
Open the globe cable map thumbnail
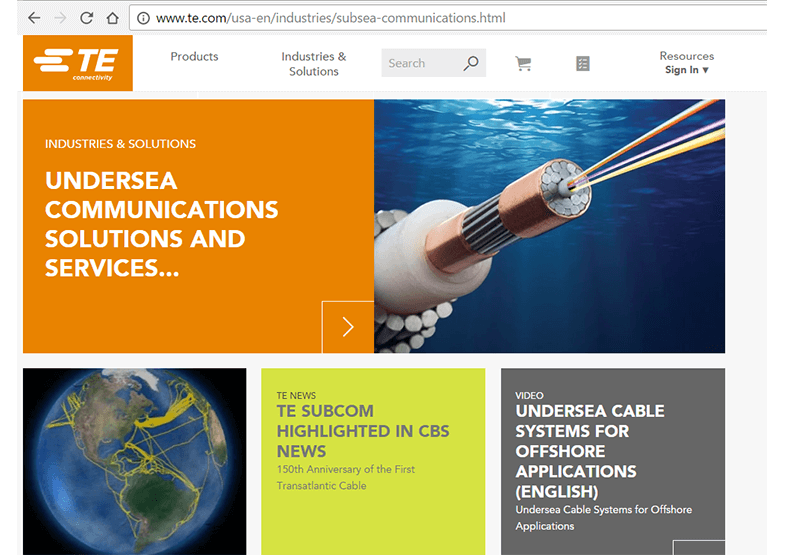click(x=134, y=461)
